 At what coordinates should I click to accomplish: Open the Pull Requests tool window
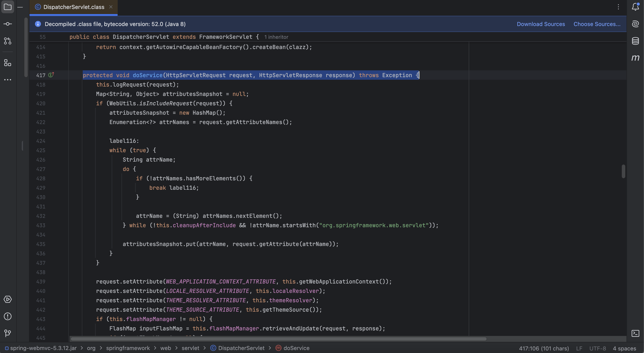click(7, 41)
